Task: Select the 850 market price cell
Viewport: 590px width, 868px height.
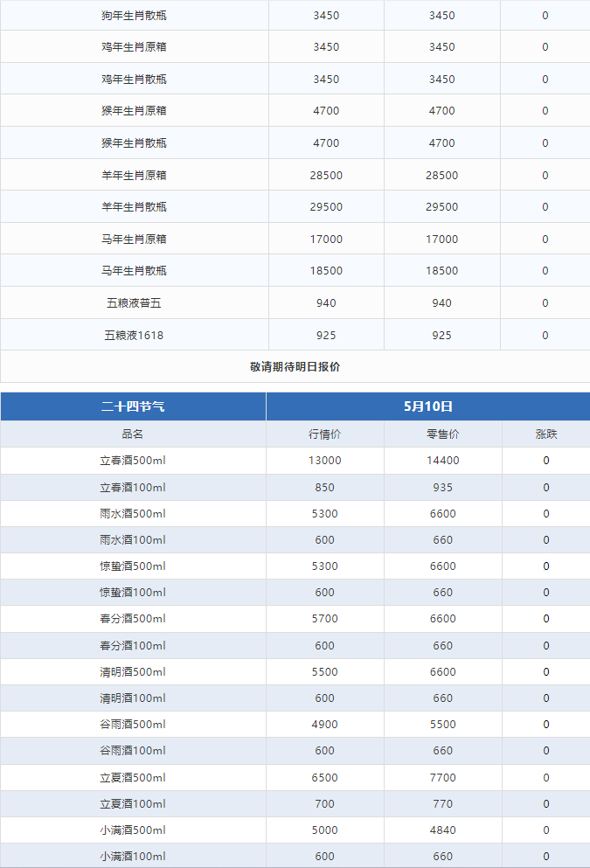Action: (325, 488)
